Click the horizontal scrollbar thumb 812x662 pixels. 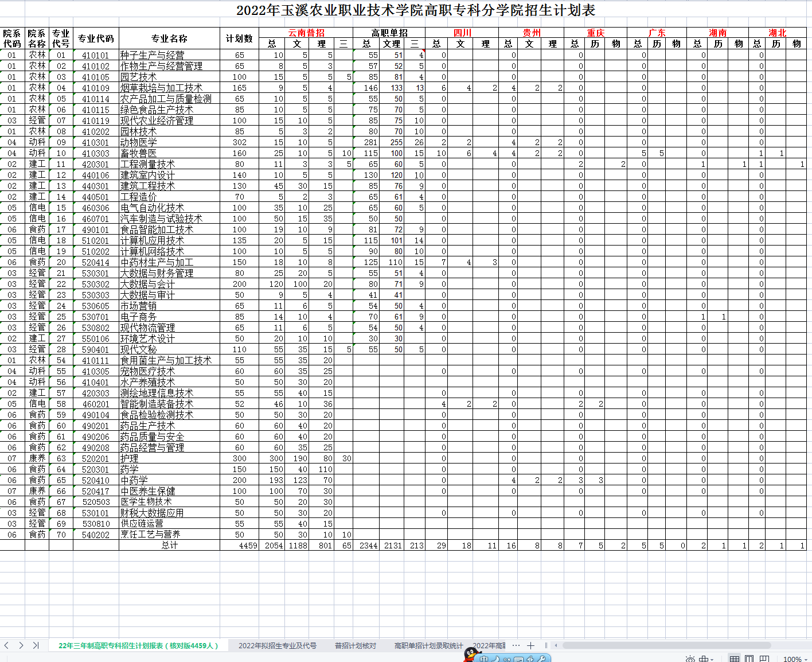click(665, 645)
